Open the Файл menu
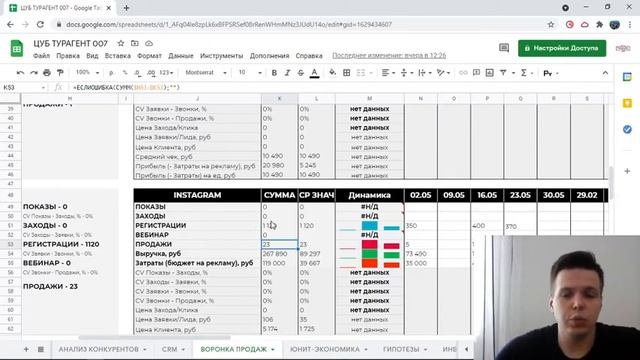 point(41,56)
